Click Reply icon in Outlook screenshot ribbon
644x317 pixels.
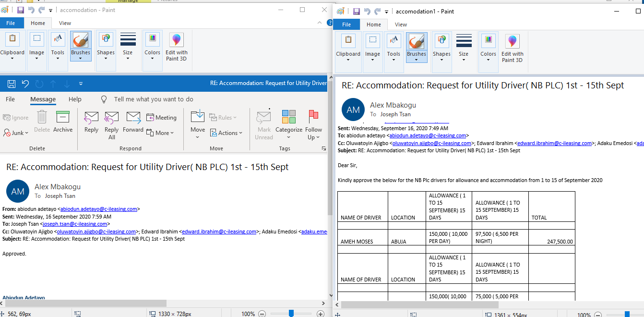pos(91,122)
